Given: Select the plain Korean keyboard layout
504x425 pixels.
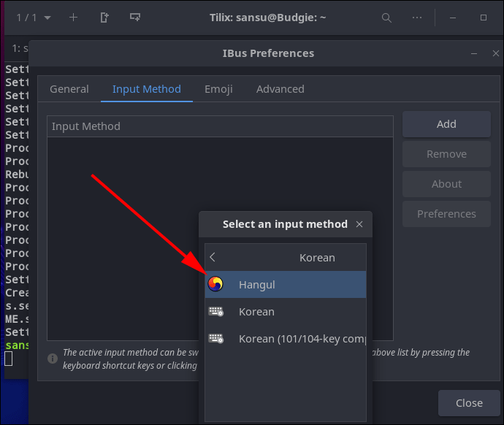Looking at the screenshot, I should (x=286, y=312).
